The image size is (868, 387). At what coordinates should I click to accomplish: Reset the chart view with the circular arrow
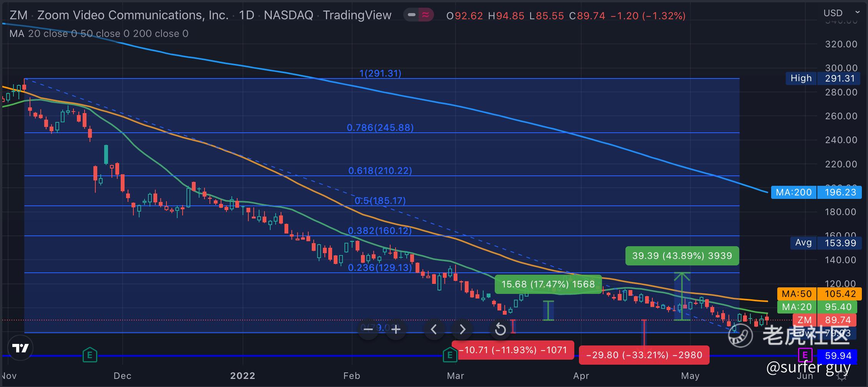pos(500,329)
